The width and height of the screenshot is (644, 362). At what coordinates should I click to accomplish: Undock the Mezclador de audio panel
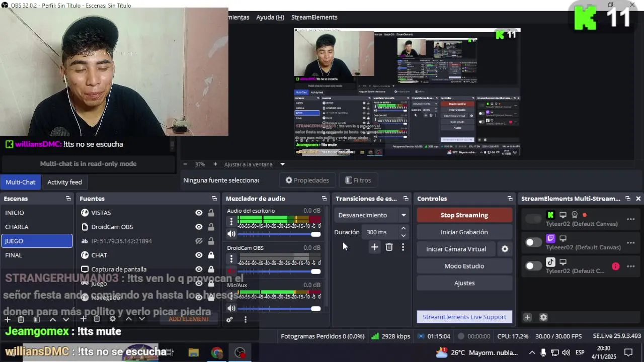point(324,199)
